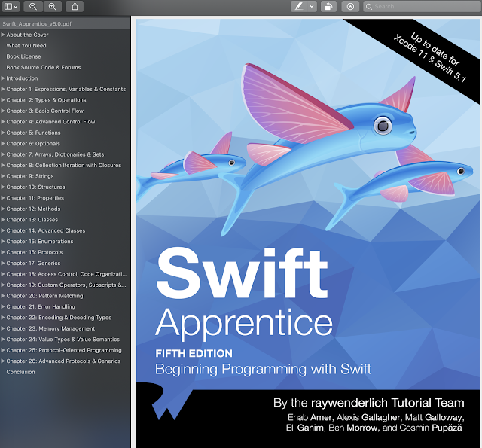Viewport: 482px width, 448px height.
Task: Open Chapter 20: Pattern Matching
Action: (44, 296)
